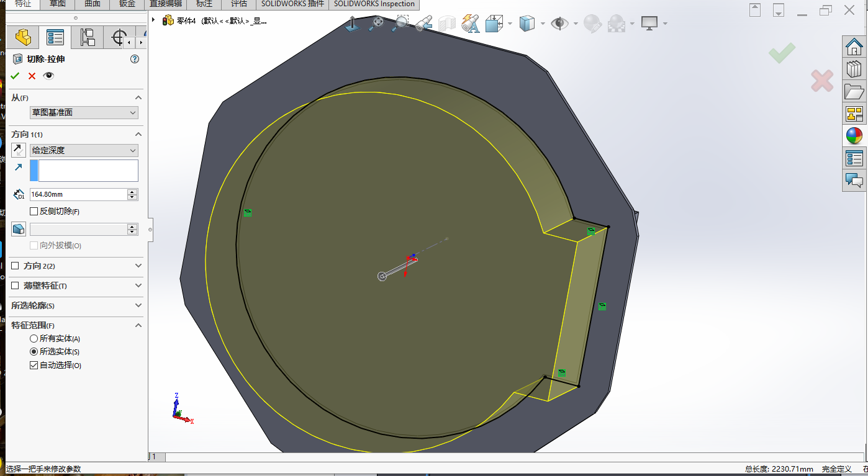Enable the 方向 2 checkbox
The width and height of the screenshot is (868, 476).
15,266
